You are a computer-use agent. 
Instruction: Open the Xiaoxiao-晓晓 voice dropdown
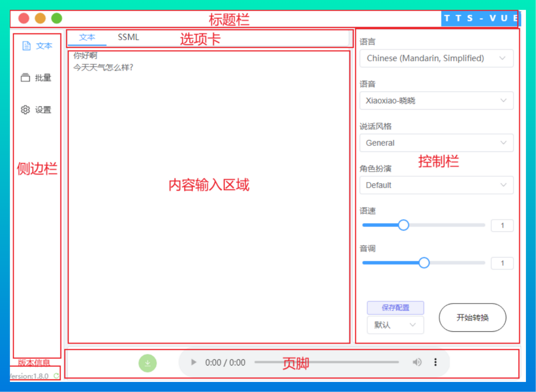(x=436, y=100)
